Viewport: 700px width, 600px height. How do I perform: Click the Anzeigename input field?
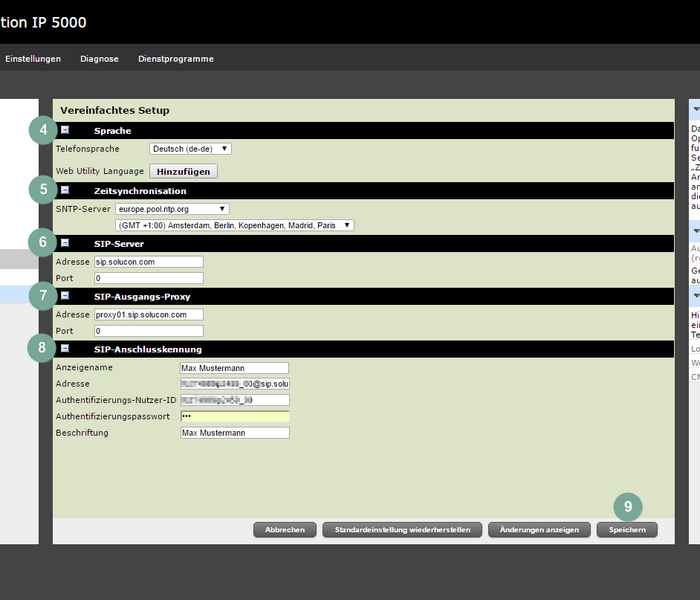[234, 368]
